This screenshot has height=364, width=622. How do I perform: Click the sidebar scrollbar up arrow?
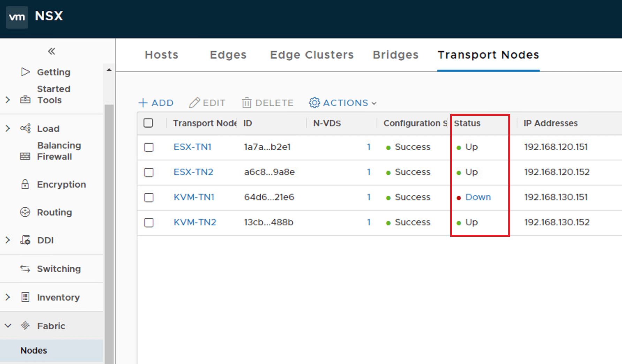(109, 70)
